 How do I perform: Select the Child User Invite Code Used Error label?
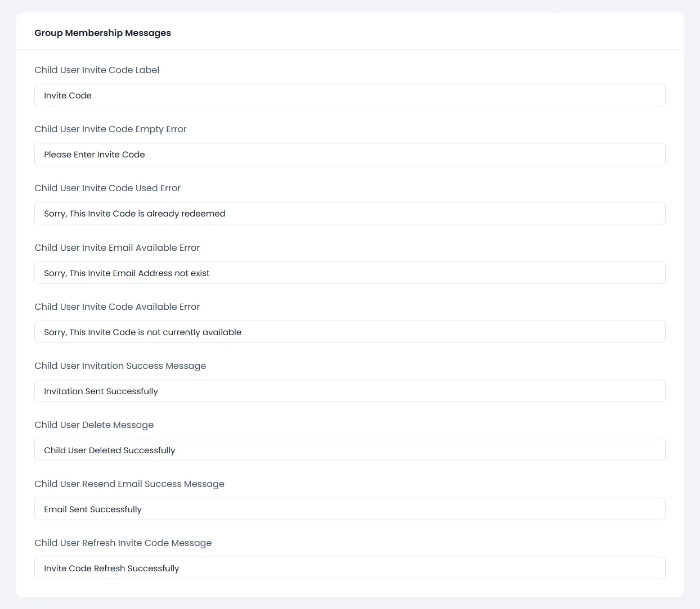click(x=107, y=188)
